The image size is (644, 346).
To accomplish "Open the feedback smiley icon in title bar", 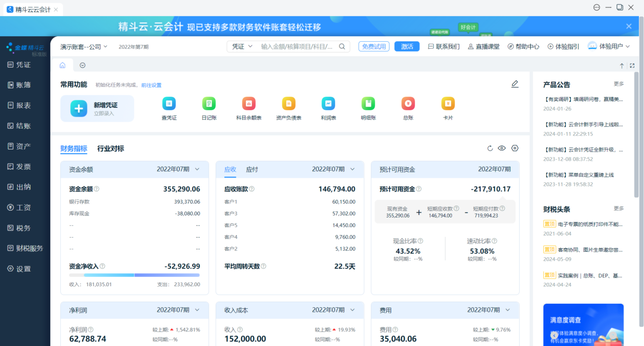I will pos(597,8).
